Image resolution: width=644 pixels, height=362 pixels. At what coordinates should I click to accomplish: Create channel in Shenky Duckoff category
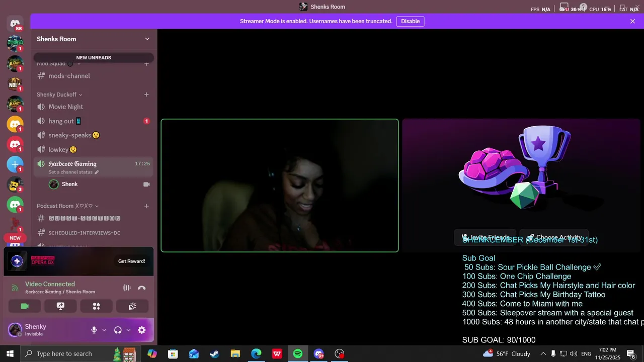click(146, 95)
